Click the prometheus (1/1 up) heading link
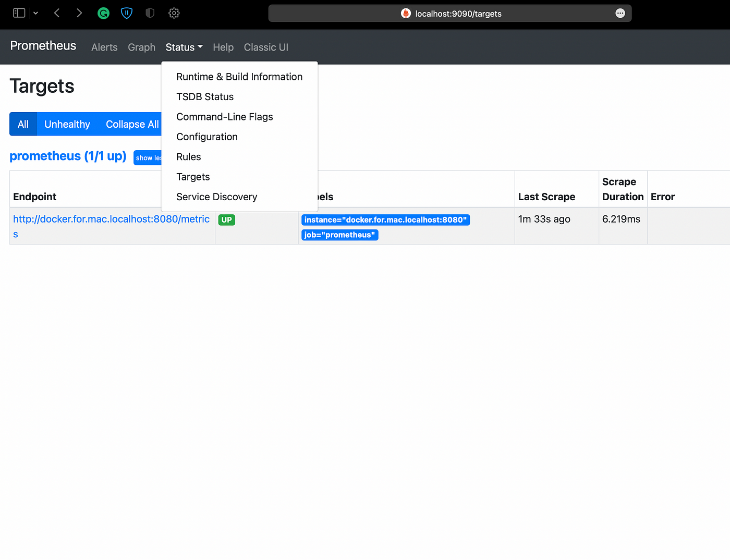Image resolution: width=730 pixels, height=560 pixels. (68, 156)
